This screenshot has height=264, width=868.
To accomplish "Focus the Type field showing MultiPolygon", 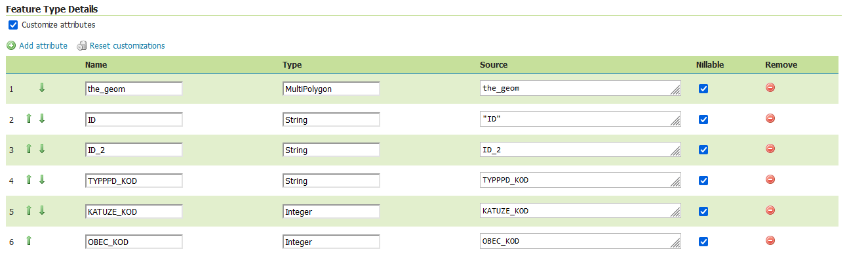I will pyautogui.click(x=331, y=89).
